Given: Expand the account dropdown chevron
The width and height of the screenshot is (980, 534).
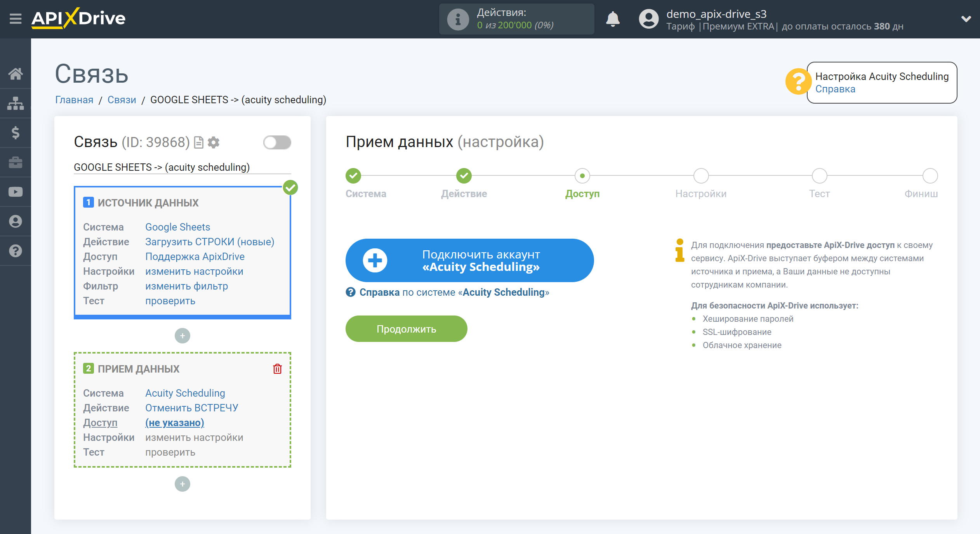Looking at the screenshot, I should click(x=966, y=19).
